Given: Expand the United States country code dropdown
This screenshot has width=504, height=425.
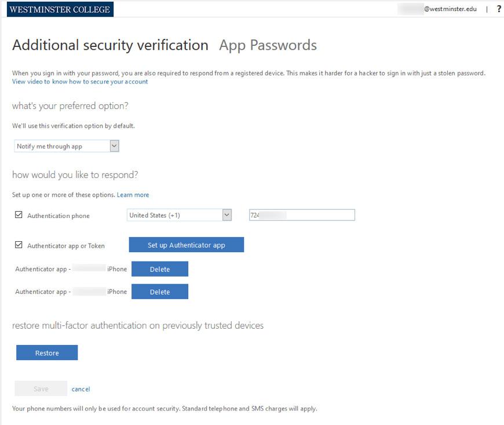Looking at the screenshot, I should click(x=179, y=215).
